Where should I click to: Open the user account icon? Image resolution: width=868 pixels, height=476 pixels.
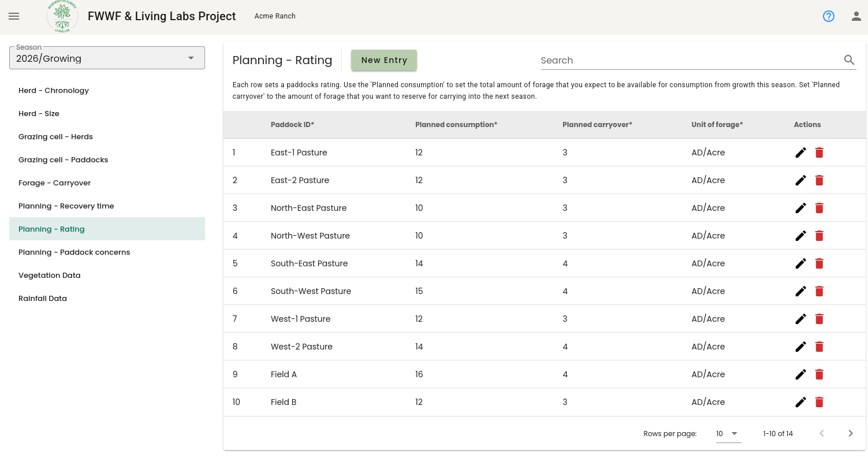856,16
